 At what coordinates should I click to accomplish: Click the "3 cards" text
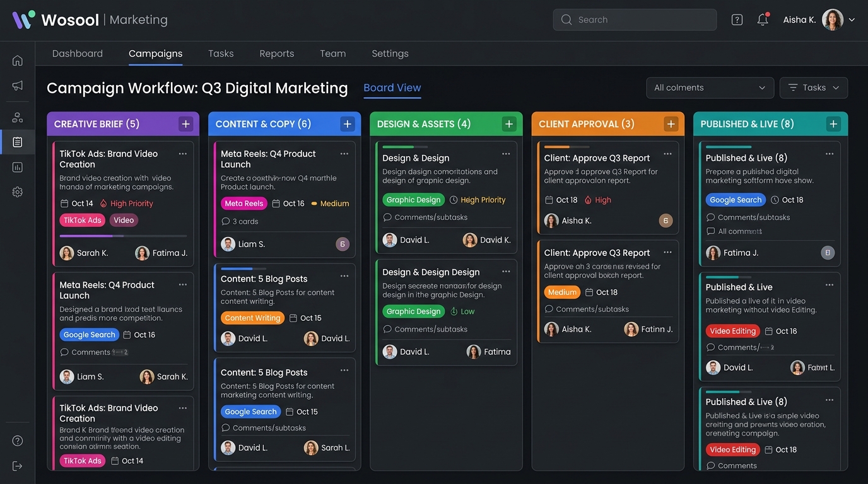(x=245, y=221)
